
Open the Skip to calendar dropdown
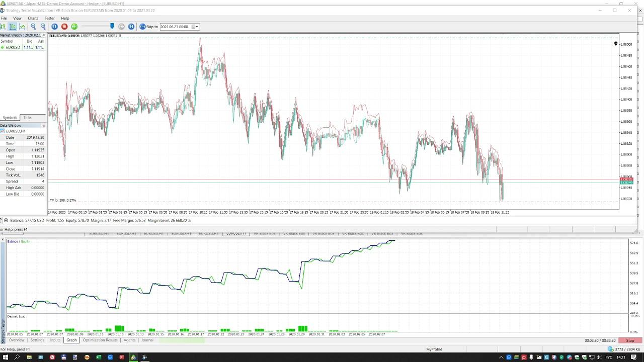(196, 27)
